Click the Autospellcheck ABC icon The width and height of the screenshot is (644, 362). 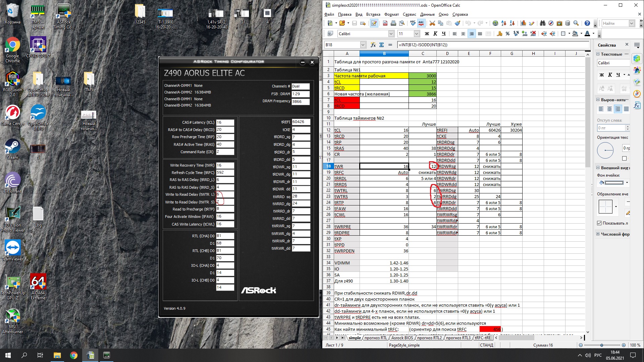[421, 23]
